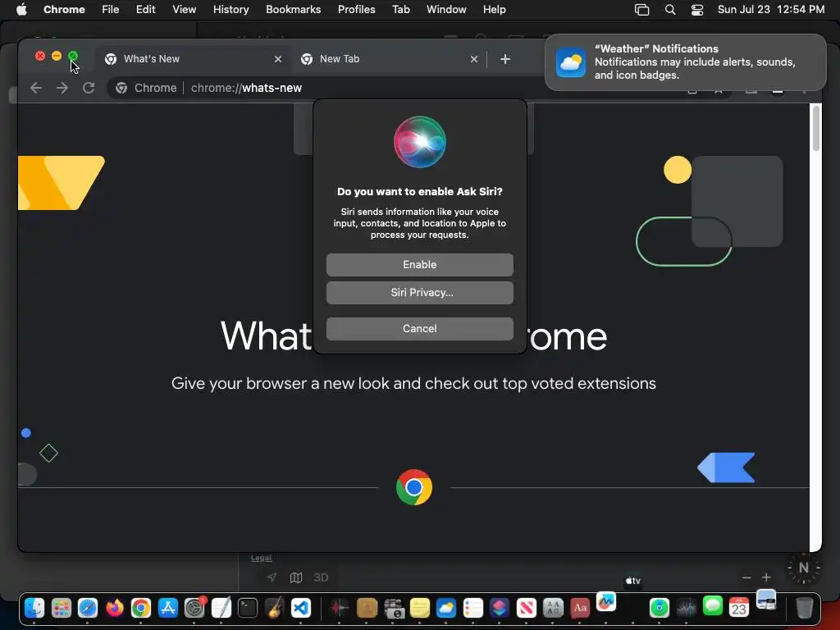Image resolution: width=840 pixels, height=630 pixels.
Task: Reload the whats-new page
Action: [89, 88]
